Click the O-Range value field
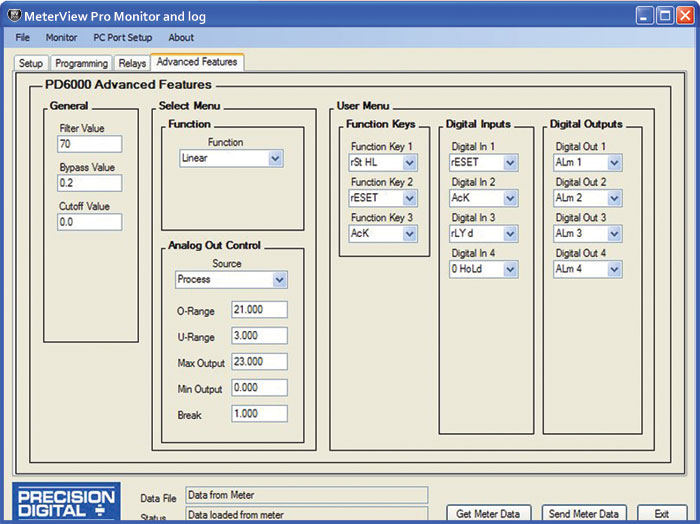 click(x=259, y=310)
